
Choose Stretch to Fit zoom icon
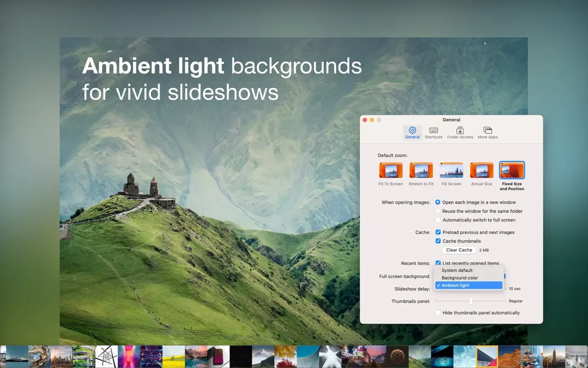tap(421, 170)
